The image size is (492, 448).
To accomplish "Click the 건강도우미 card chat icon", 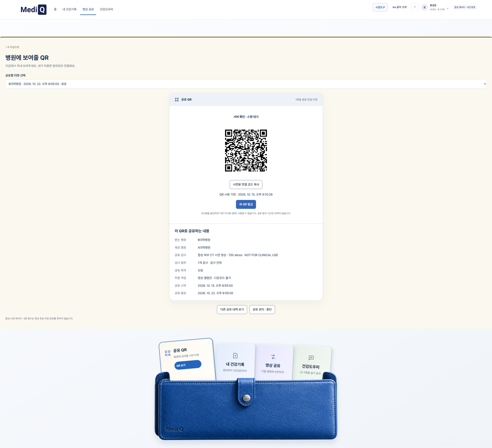I will click(x=311, y=358).
